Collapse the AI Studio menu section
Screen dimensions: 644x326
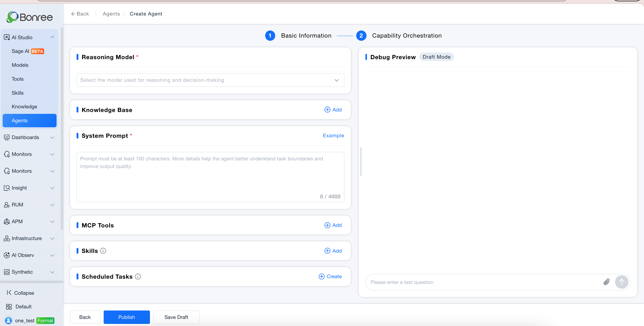tap(52, 37)
